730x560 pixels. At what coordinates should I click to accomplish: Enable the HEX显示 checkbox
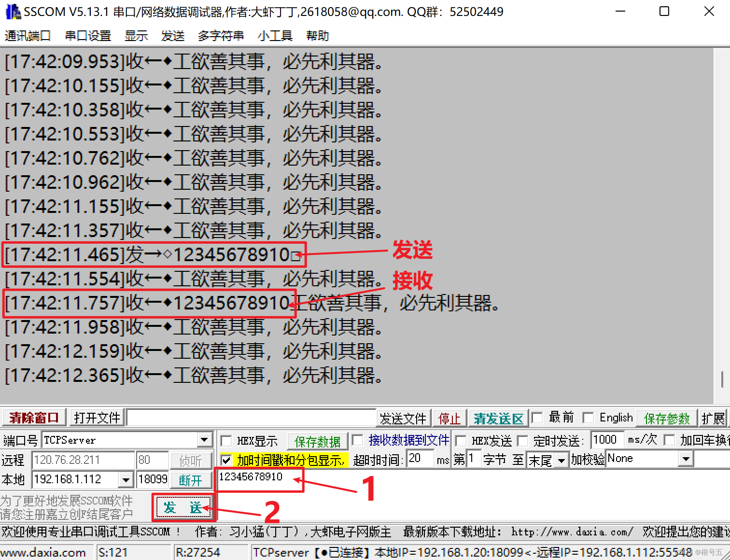226,440
